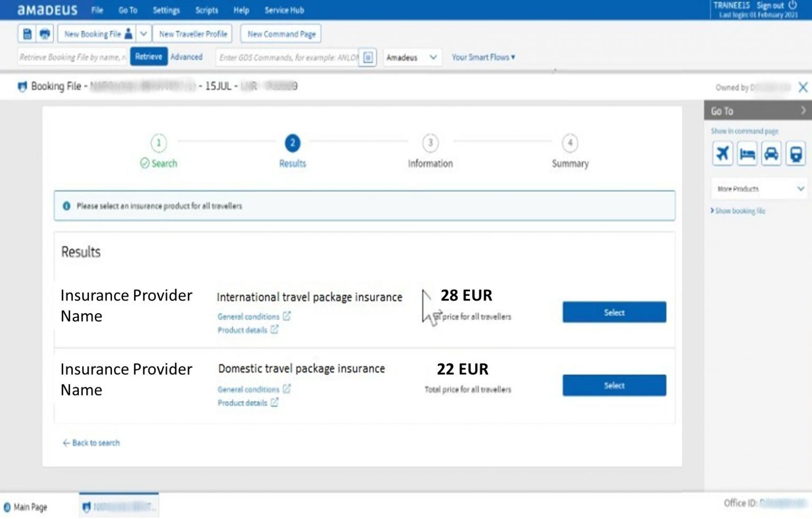The width and height of the screenshot is (812, 519).
Task: Click the print icon in the toolbar
Action: (x=44, y=33)
